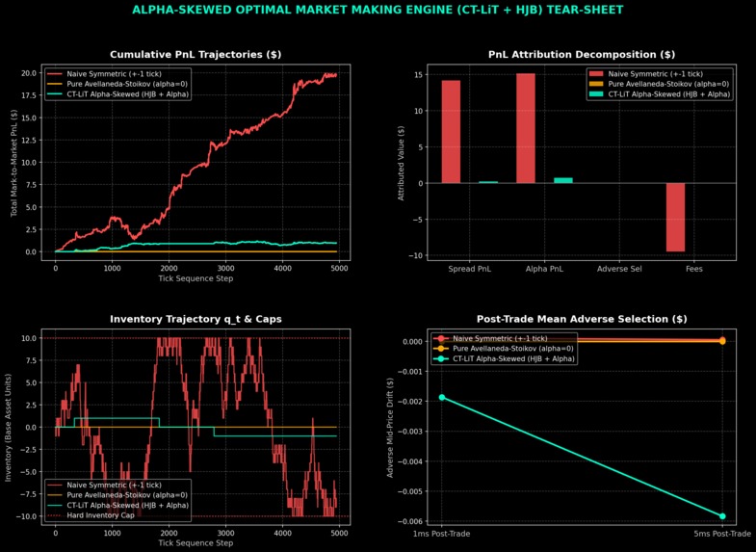Screen dimensions: 756x552
Task: Click the red negative Fees bar
Action: [675, 217]
